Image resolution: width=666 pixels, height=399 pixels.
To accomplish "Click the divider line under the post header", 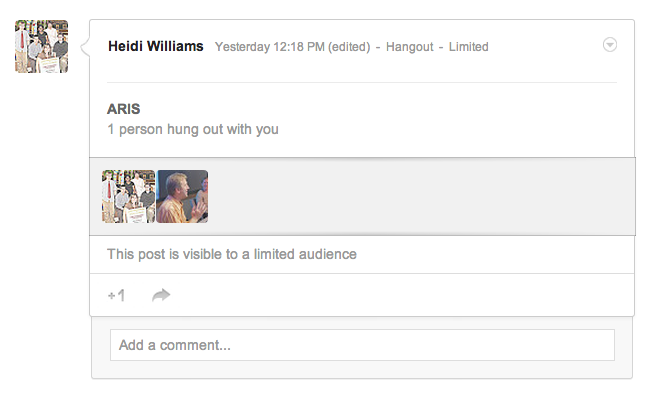I will (362, 82).
